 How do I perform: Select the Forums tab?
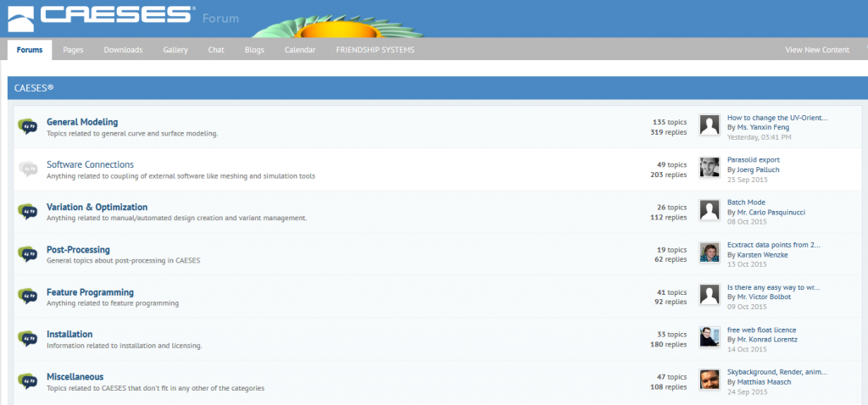point(30,50)
